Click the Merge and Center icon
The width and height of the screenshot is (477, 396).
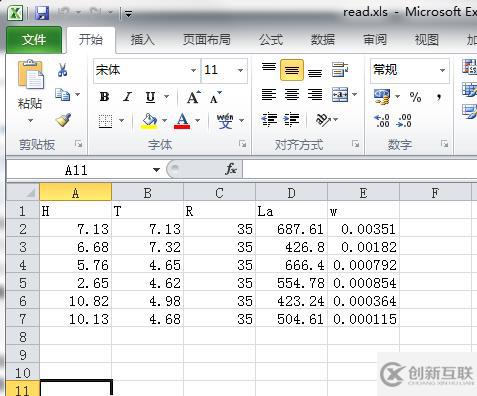tap(340, 95)
